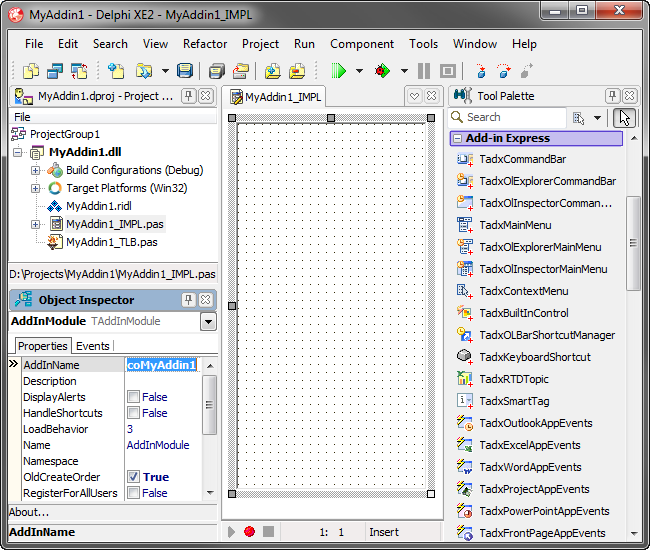The width and height of the screenshot is (650, 550).
Task: Select TadxOlInspectorMainMenu component
Action: [543, 269]
